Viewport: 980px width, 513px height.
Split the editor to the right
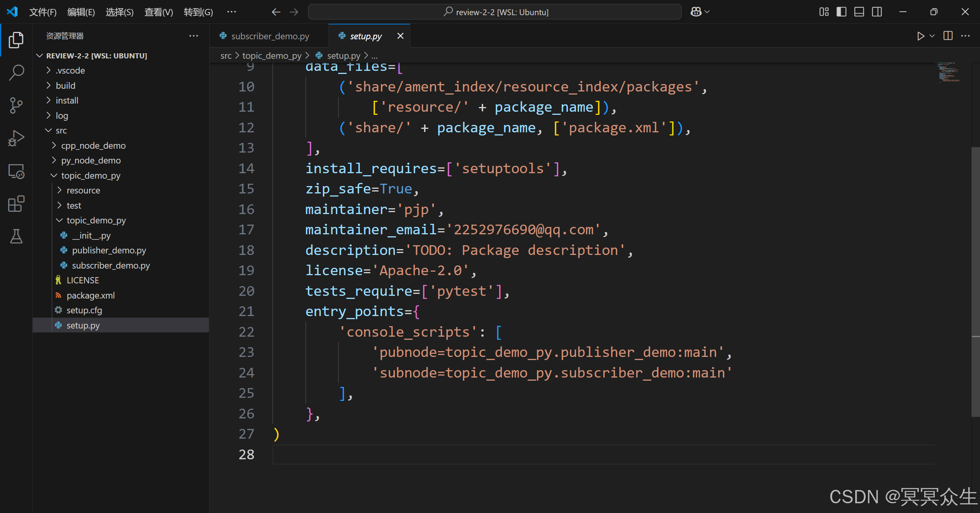pyautogui.click(x=948, y=36)
